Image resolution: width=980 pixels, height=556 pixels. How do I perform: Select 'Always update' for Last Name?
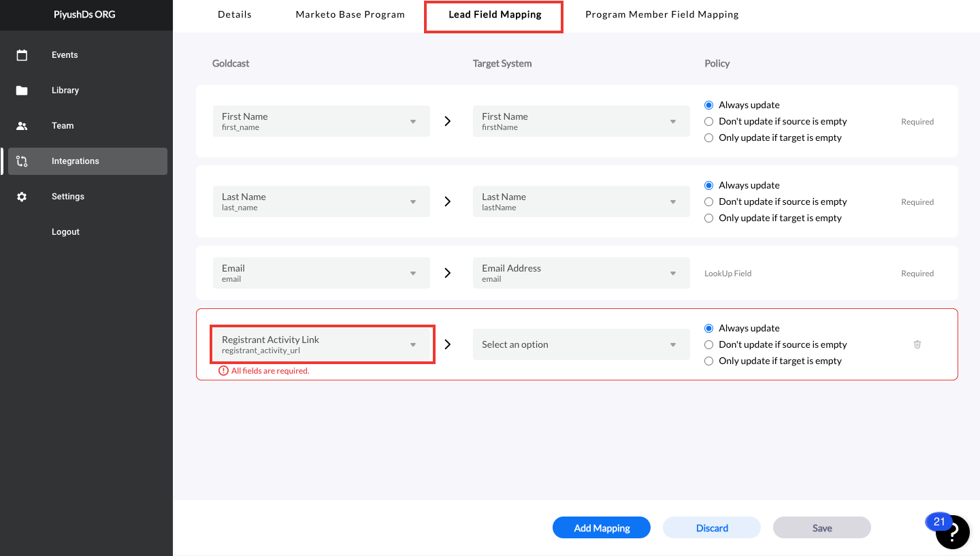(708, 185)
